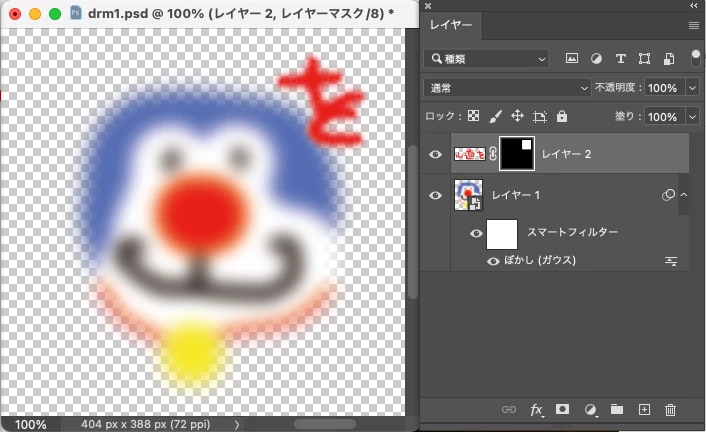Screen dimensions: 706x432
Task: Filter layers by shape layer icon
Action: tap(644, 59)
